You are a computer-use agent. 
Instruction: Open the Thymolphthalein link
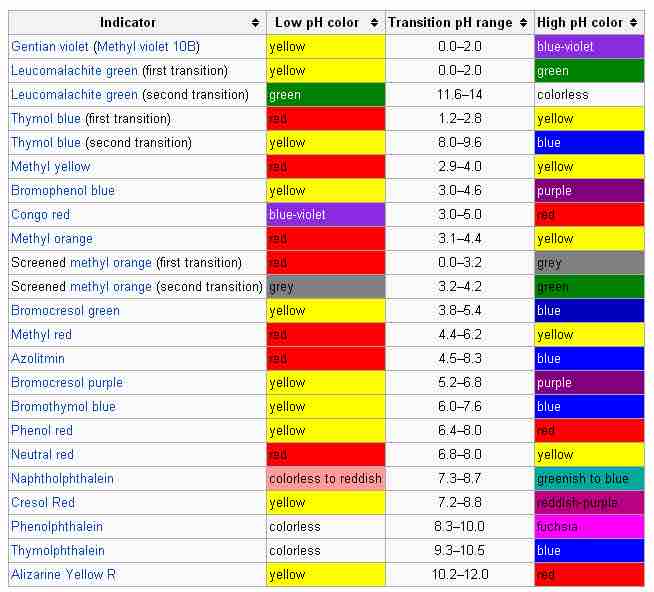pos(57,551)
